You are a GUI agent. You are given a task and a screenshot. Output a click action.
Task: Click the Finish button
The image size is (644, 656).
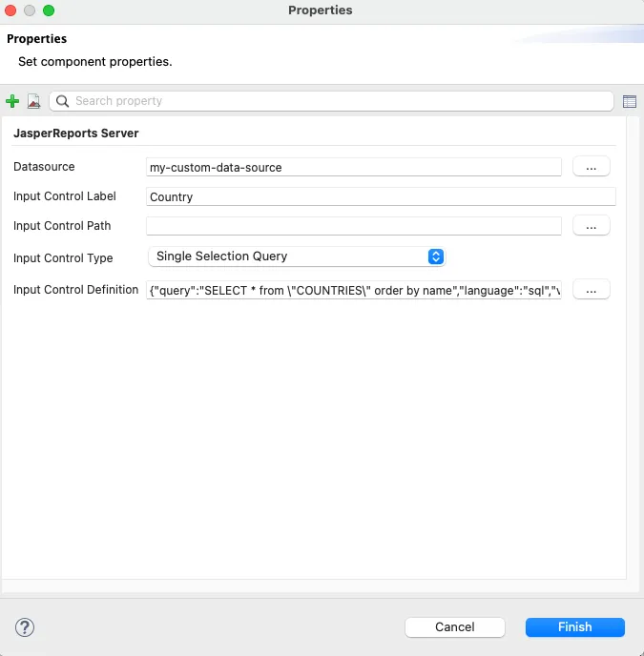575,627
